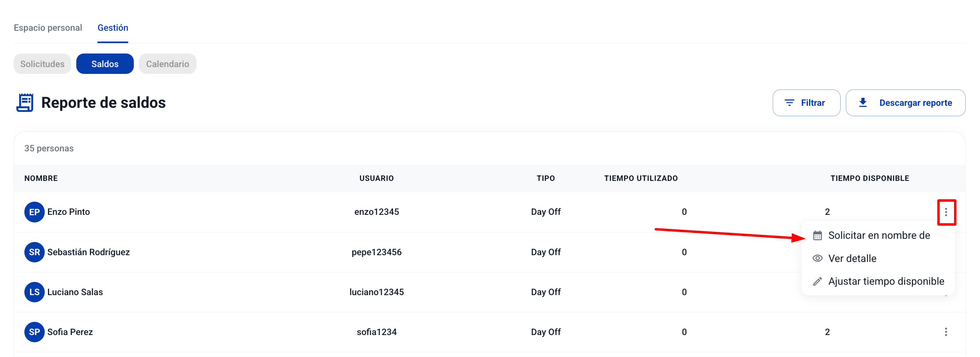Viewport: 980px width, 357px height.
Task: Open the three-dot menu for Sofia Perez
Action: point(946,332)
